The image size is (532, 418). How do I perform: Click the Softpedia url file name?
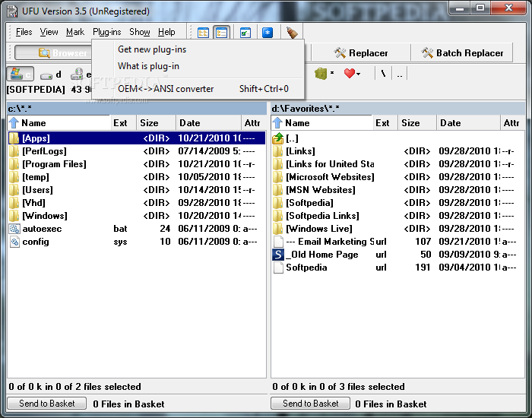(307, 268)
